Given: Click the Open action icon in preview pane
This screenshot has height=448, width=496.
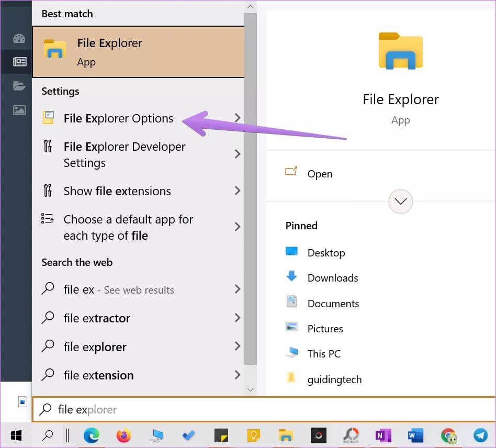Looking at the screenshot, I should click(x=291, y=171).
